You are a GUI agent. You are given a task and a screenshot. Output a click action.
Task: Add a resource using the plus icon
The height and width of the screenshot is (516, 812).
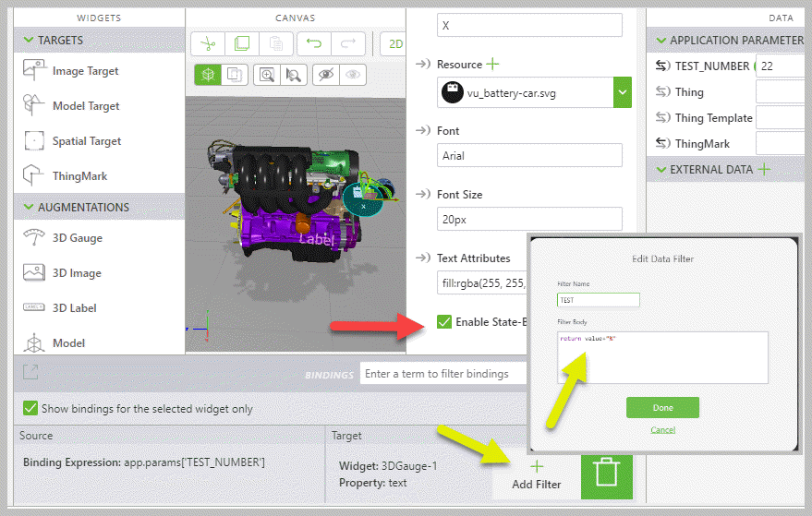(492, 64)
